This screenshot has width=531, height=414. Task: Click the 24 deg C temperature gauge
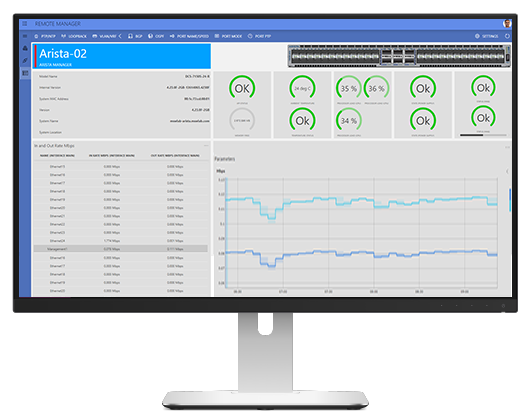(302, 88)
